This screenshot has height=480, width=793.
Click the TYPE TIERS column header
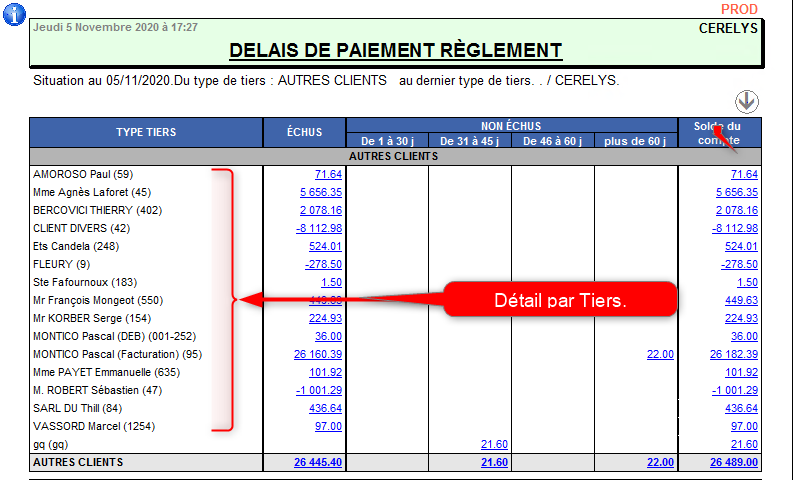tap(146, 132)
